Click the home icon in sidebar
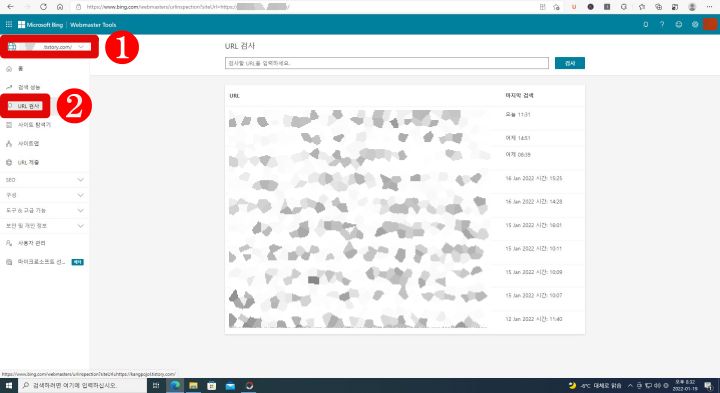The image size is (720, 393). coord(9,68)
